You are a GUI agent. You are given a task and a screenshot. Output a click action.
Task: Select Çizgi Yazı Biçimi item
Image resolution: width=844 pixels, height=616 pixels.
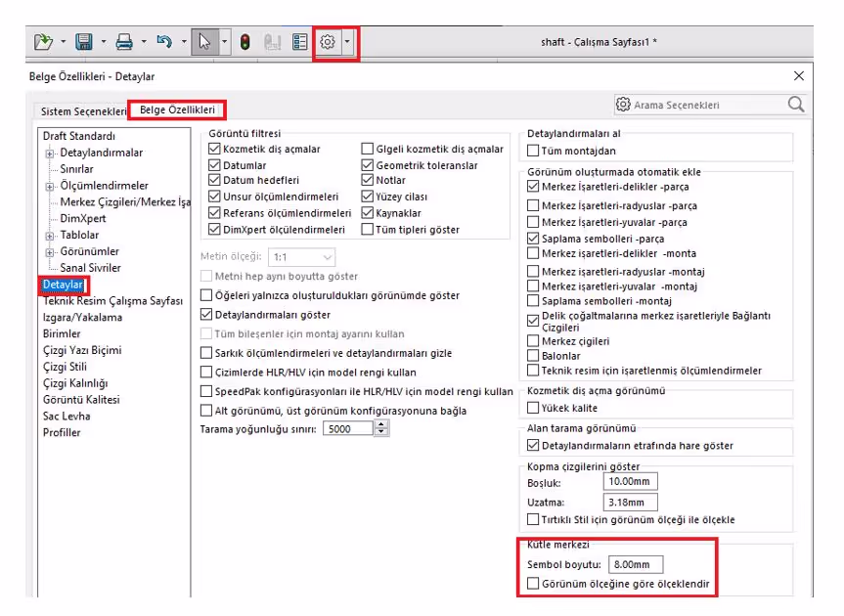82,350
